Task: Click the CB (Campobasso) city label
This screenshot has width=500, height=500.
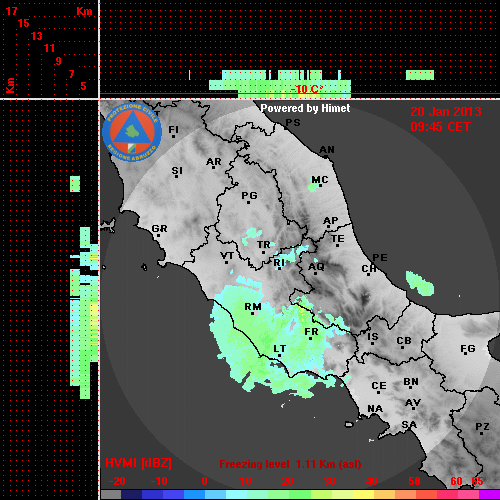Action: tap(404, 341)
